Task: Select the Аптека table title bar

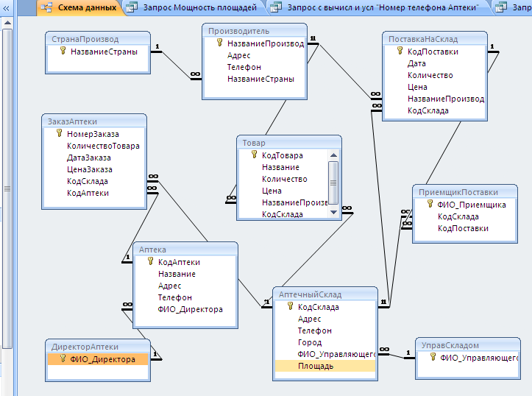Action: click(x=185, y=249)
